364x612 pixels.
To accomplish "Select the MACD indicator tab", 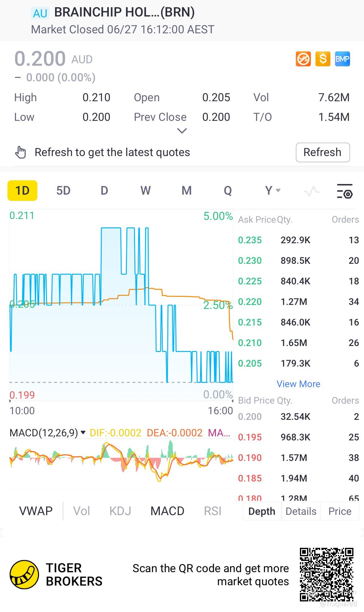I will point(167,511).
